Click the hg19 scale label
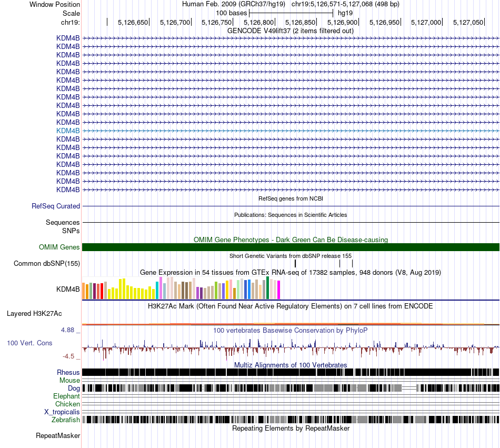 point(345,13)
